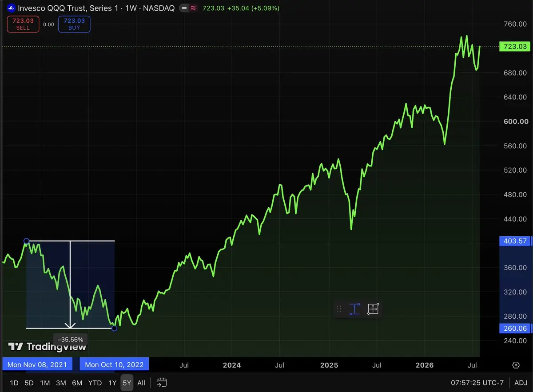Click the 0.00 spread value

(x=48, y=24)
